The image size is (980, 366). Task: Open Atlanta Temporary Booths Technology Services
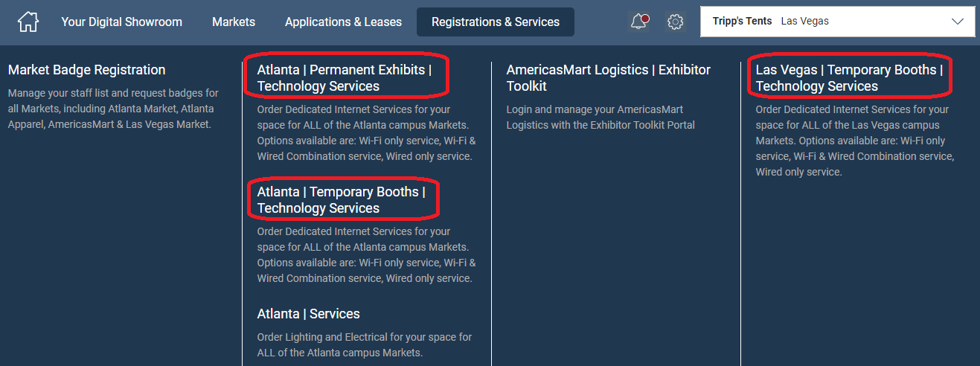(x=342, y=199)
